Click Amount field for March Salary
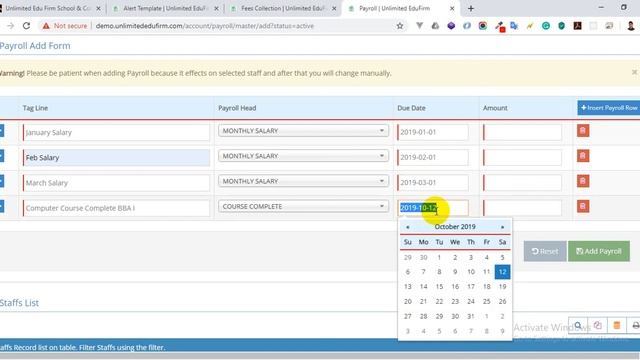 pos(522,183)
